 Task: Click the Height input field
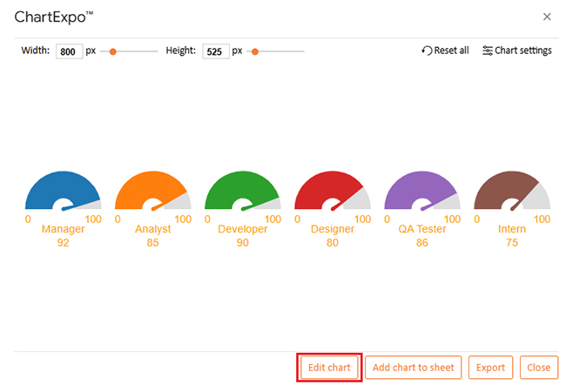(215, 51)
